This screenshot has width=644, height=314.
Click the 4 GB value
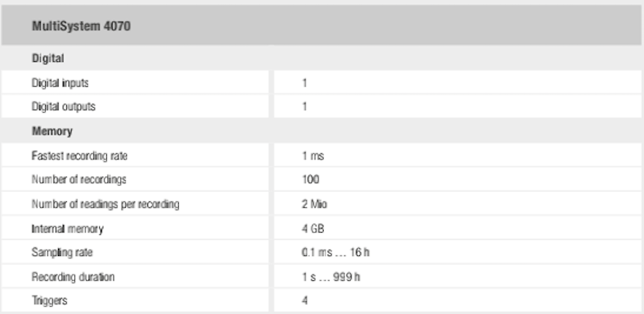tap(313, 228)
